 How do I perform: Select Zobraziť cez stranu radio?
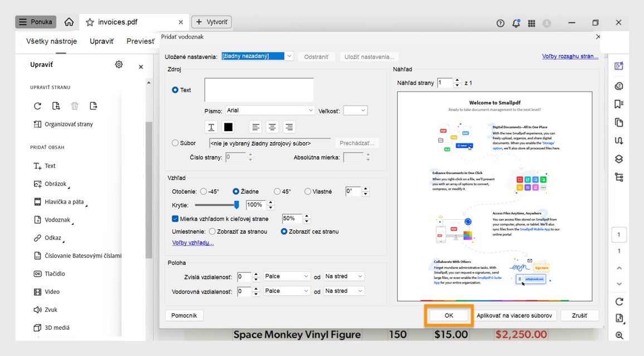[x=284, y=232]
